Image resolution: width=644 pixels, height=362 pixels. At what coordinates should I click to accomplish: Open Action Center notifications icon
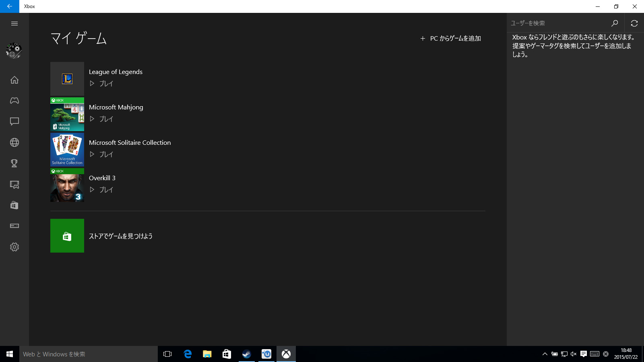(583, 354)
